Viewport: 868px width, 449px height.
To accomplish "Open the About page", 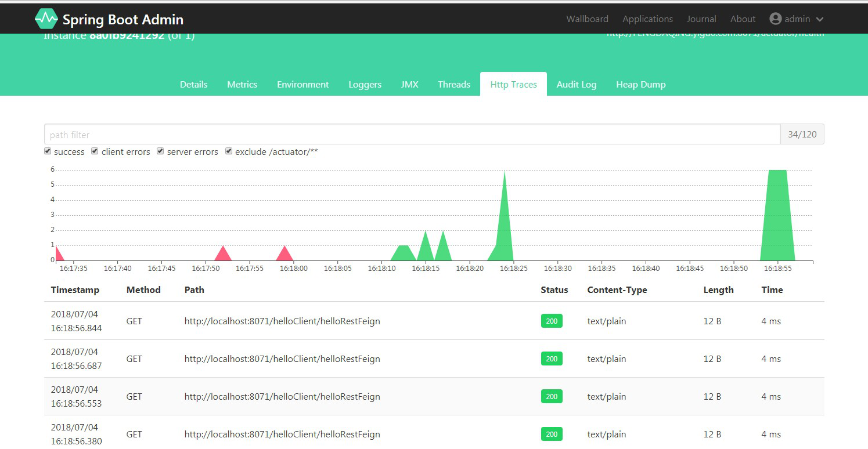I will (743, 19).
